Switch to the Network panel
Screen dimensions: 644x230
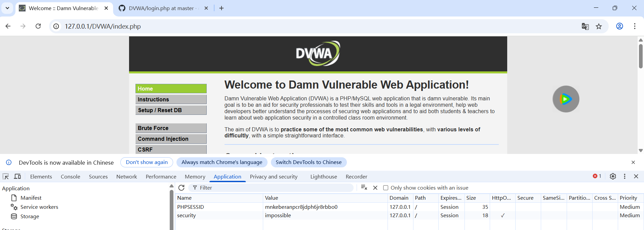(x=127, y=176)
